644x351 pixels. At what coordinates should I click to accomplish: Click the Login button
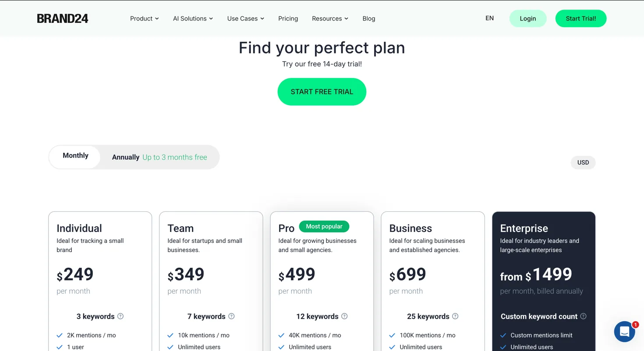coord(528,18)
